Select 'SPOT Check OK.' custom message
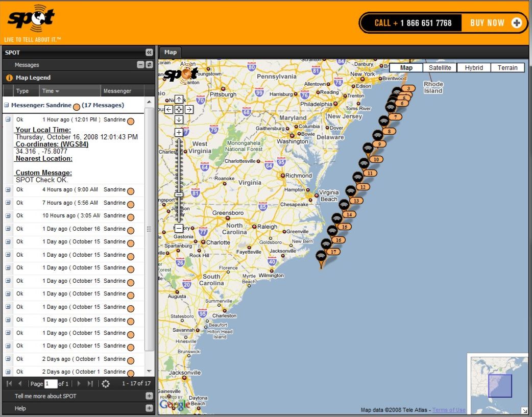The image size is (532, 417). [42, 180]
